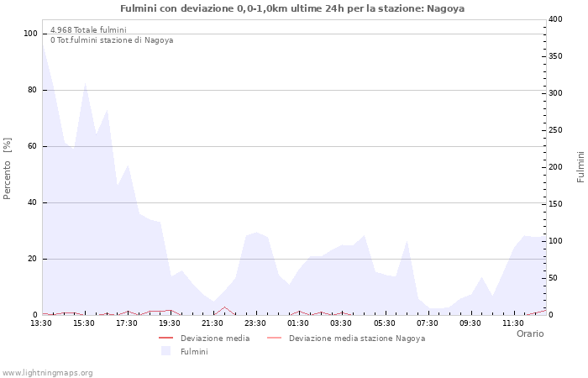Viewport: 588px width, 378px height.
Task: Click the 60 percent axis value
Action: click(33, 146)
